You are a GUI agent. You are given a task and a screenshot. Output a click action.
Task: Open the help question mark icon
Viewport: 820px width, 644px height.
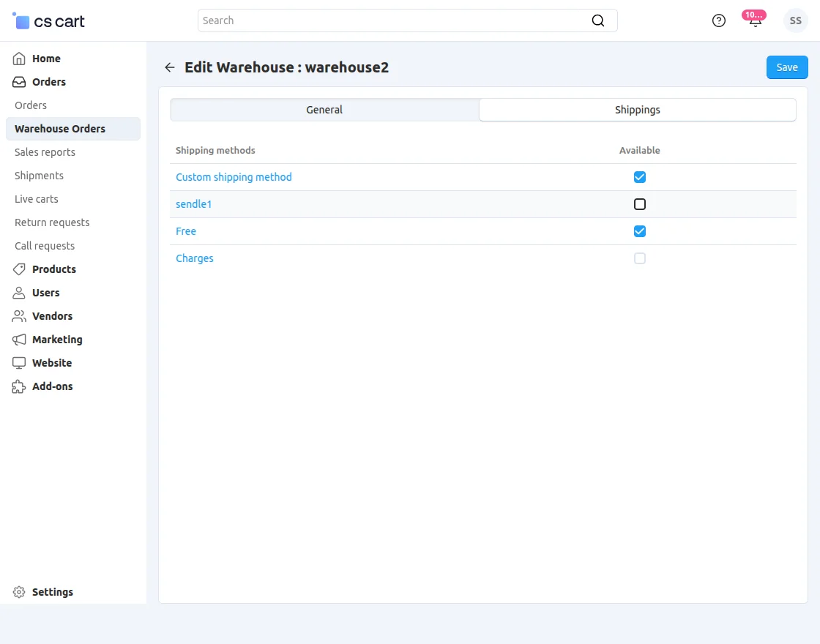click(719, 20)
